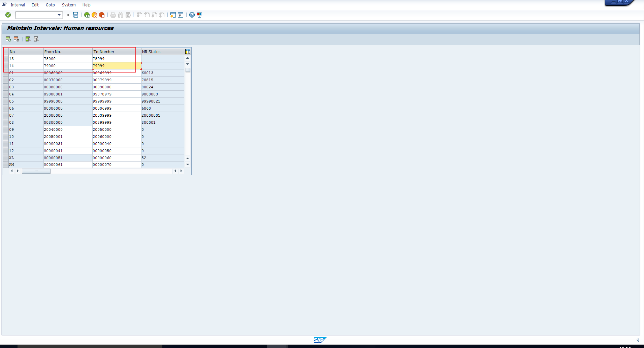Create a new session with the window icon
The height and width of the screenshot is (348, 644).
(x=173, y=15)
